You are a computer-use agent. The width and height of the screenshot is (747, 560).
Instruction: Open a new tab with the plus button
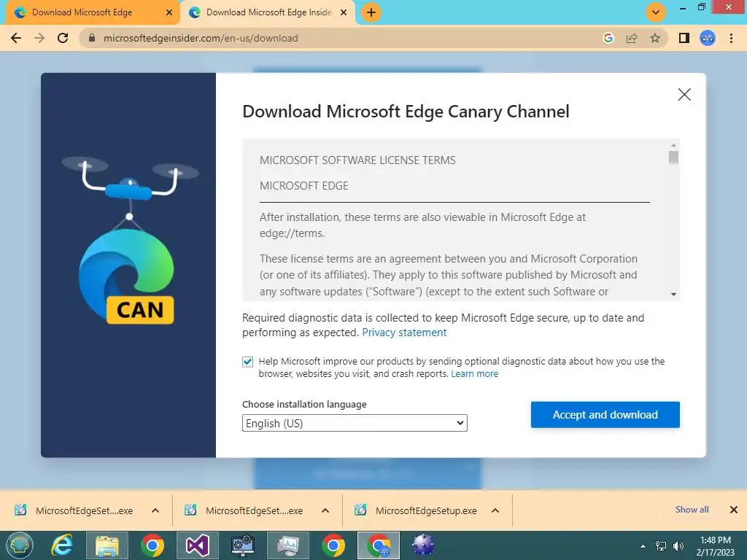tap(371, 12)
